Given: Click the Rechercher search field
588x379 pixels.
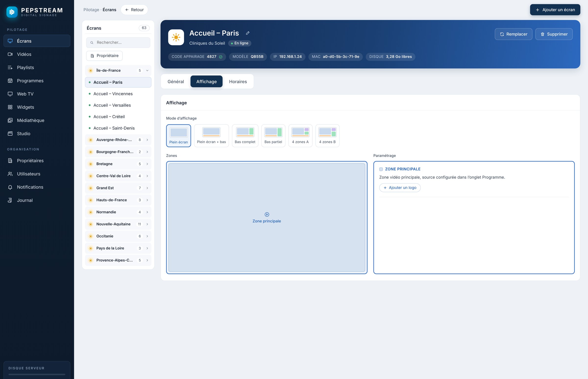Looking at the screenshot, I should [x=118, y=43].
